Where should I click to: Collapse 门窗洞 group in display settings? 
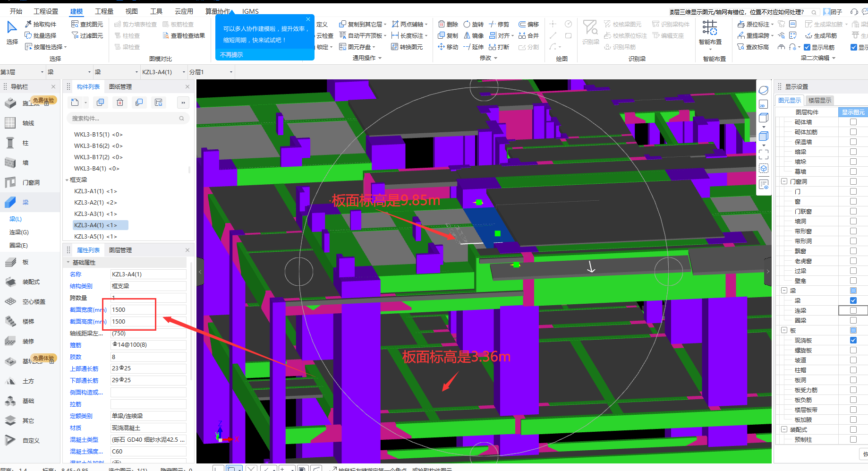pos(784,181)
